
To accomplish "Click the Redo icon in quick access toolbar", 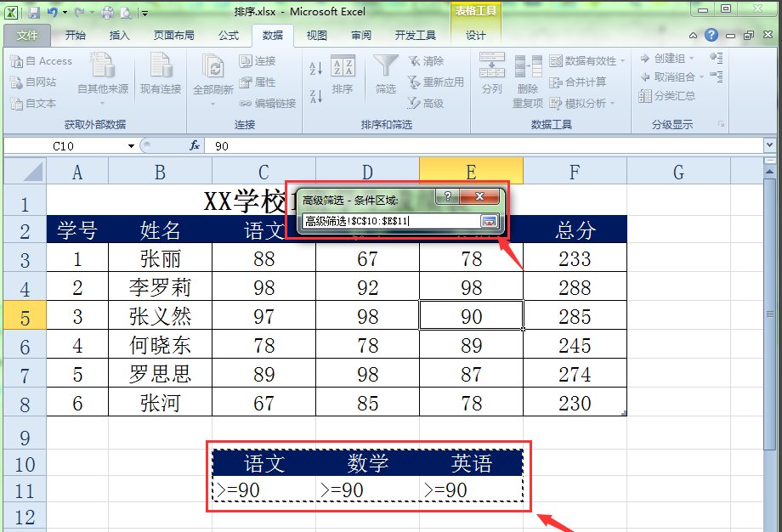I will pos(79,13).
